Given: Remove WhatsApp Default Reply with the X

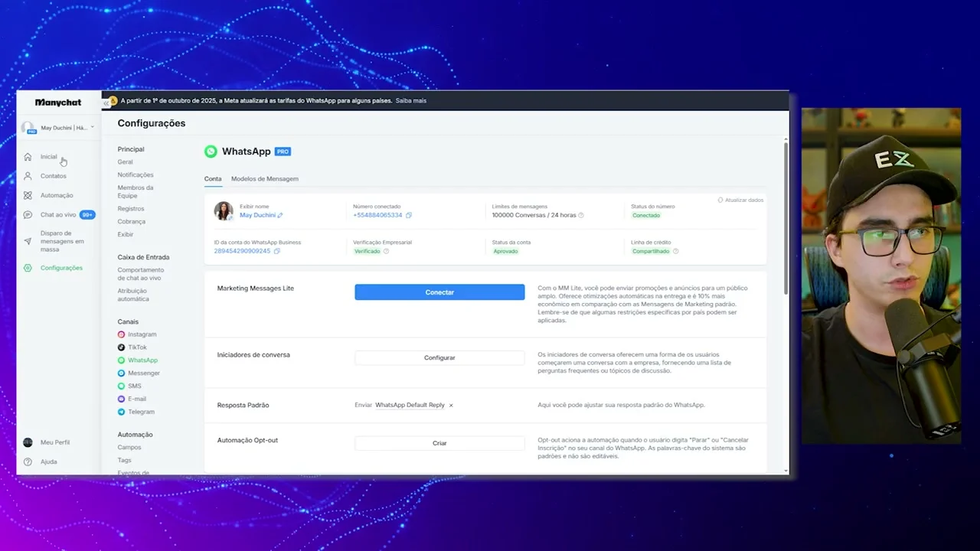Looking at the screenshot, I should (x=451, y=406).
